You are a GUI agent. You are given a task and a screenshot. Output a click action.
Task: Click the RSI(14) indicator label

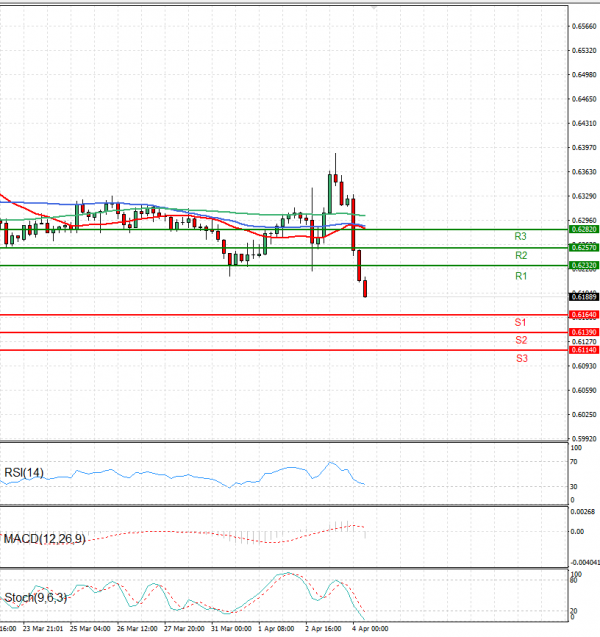click(x=24, y=473)
